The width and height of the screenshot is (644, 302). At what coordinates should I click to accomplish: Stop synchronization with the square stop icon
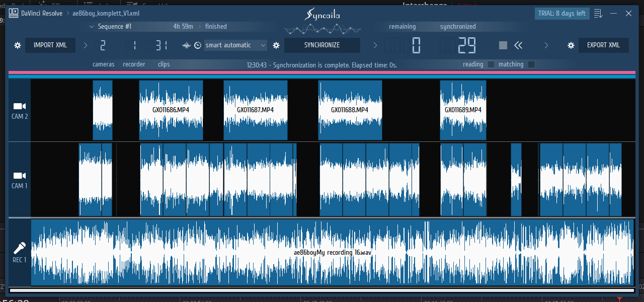(503, 45)
